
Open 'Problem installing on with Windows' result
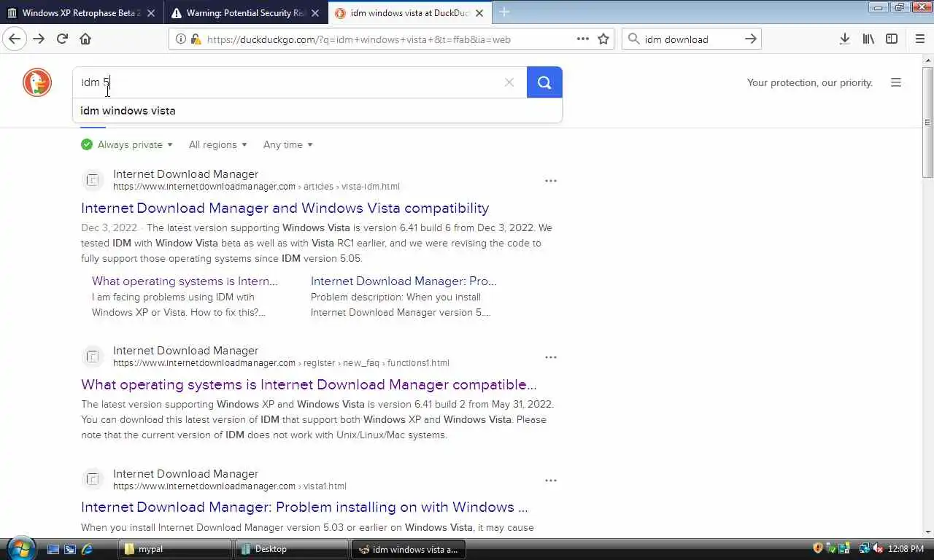304,507
